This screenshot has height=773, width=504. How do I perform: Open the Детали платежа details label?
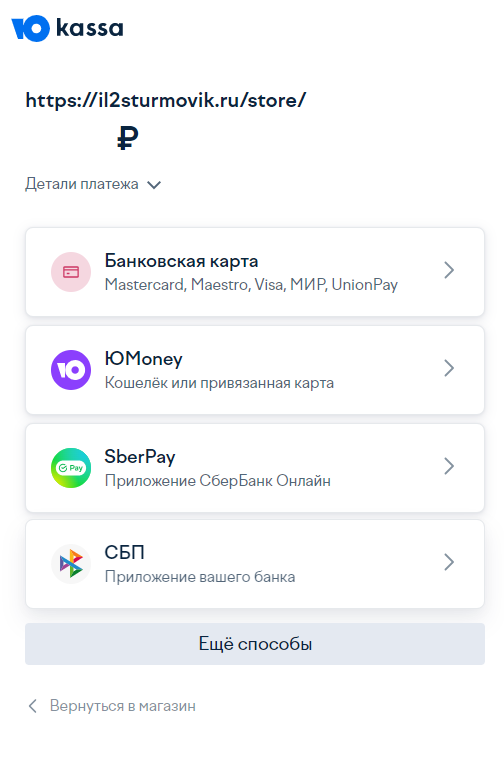click(82, 184)
